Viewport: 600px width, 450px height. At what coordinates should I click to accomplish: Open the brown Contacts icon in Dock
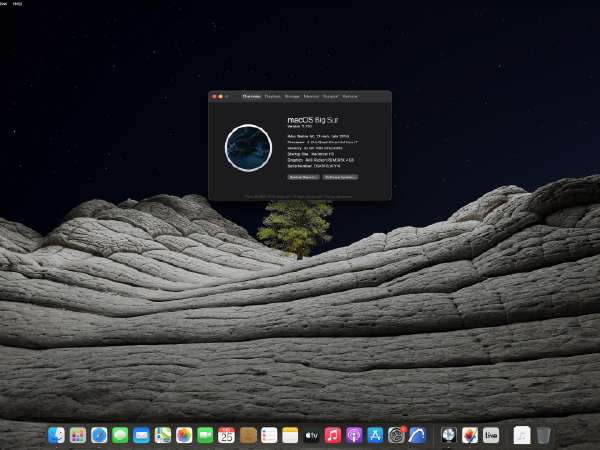(248, 435)
